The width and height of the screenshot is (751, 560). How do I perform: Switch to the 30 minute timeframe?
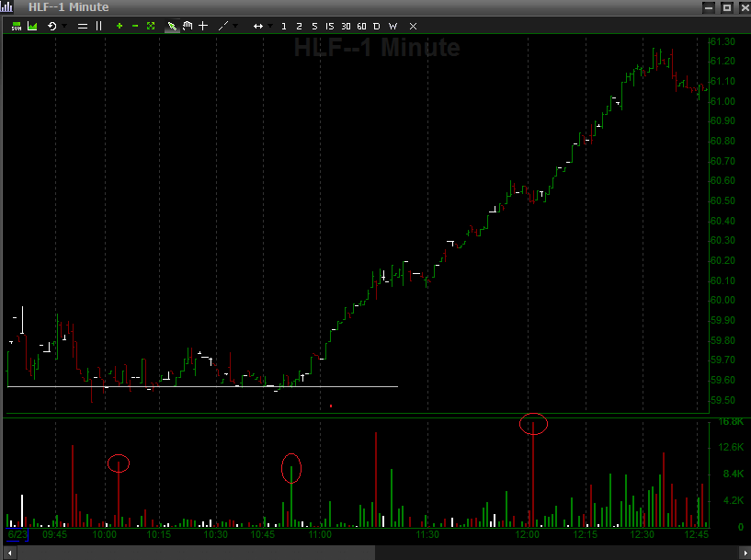pyautogui.click(x=346, y=27)
